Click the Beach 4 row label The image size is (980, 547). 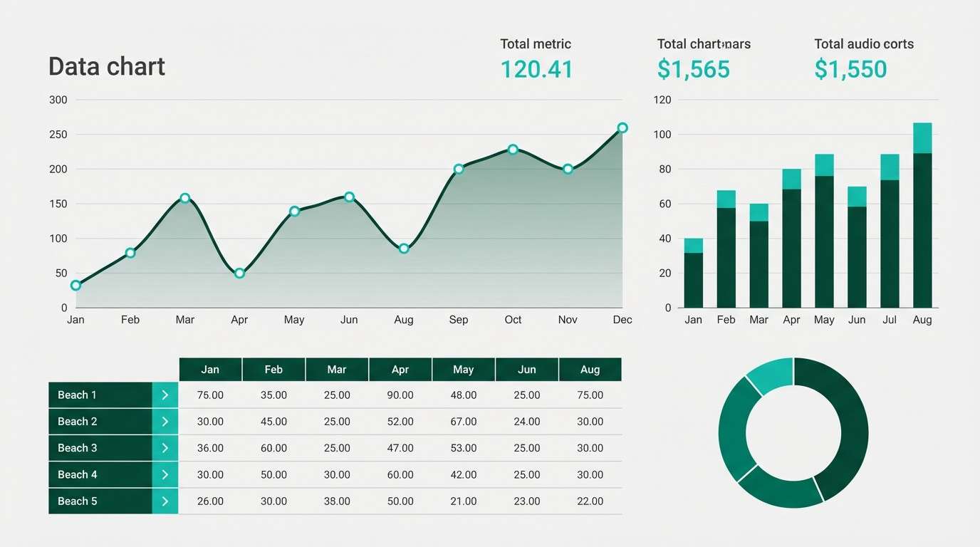pos(78,474)
